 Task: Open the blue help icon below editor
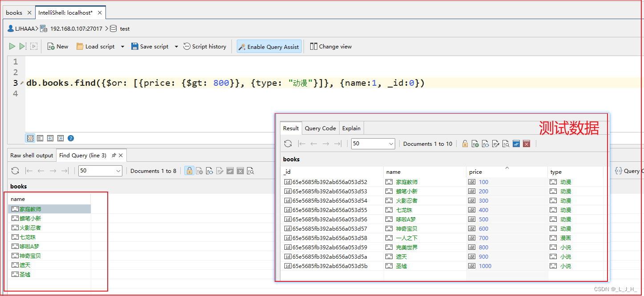click(x=71, y=138)
